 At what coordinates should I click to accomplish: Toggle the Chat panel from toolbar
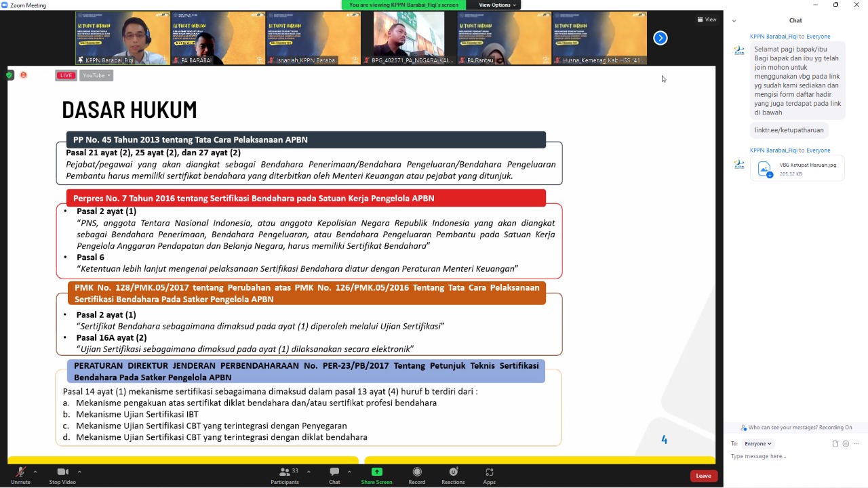(x=334, y=474)
